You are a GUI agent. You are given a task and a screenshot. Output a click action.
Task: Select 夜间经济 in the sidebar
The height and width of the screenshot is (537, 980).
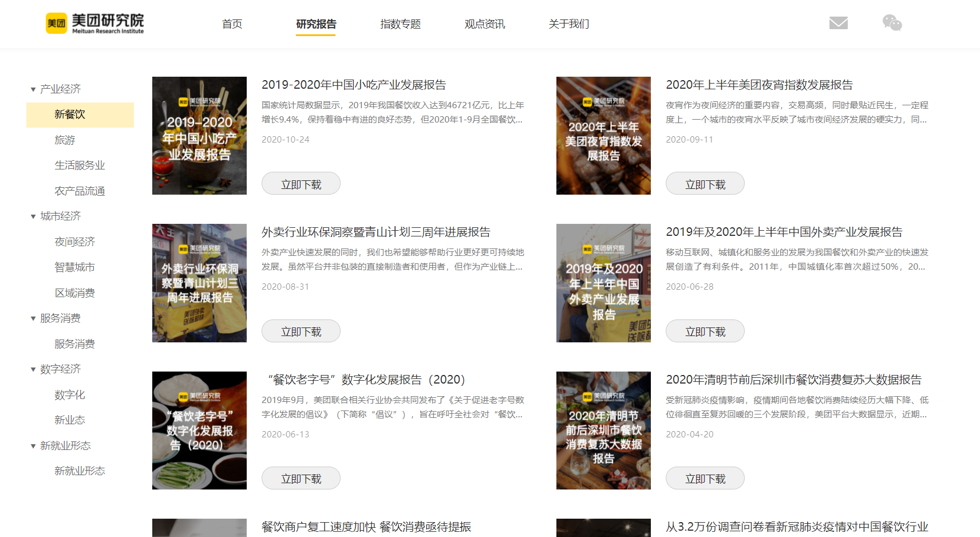[x=74, y=242]
